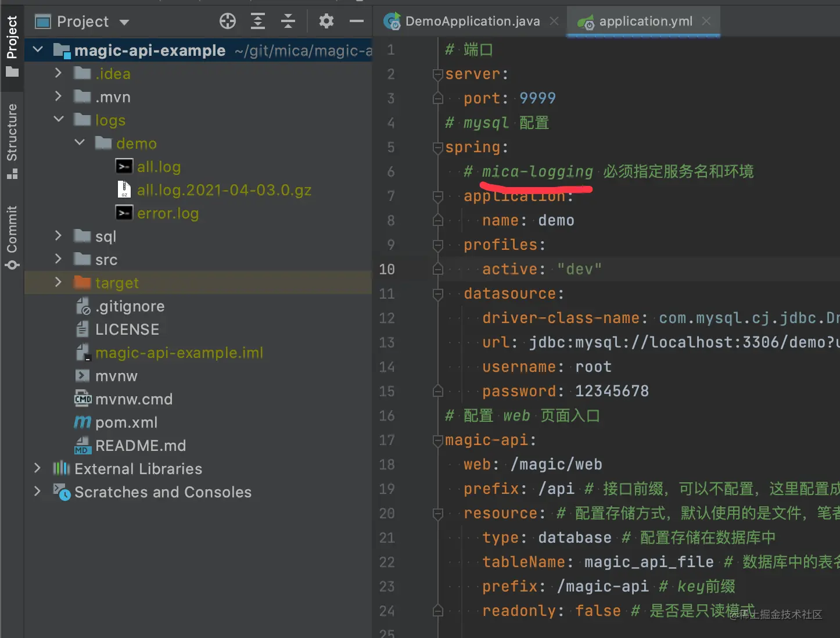Image resolution: width=840 pixels, height=638 pixels.
Task: Expand the src folder
Action: (58, 259)
